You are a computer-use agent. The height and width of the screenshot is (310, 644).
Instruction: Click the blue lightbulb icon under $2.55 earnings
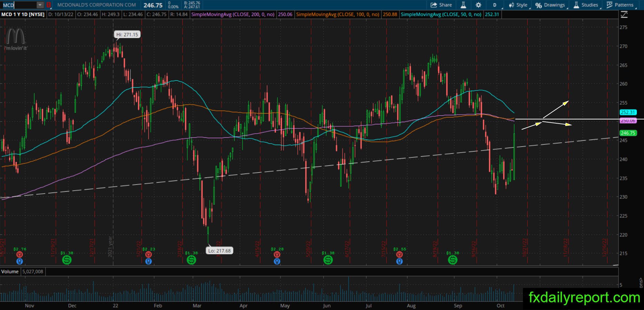coord(399,261)
